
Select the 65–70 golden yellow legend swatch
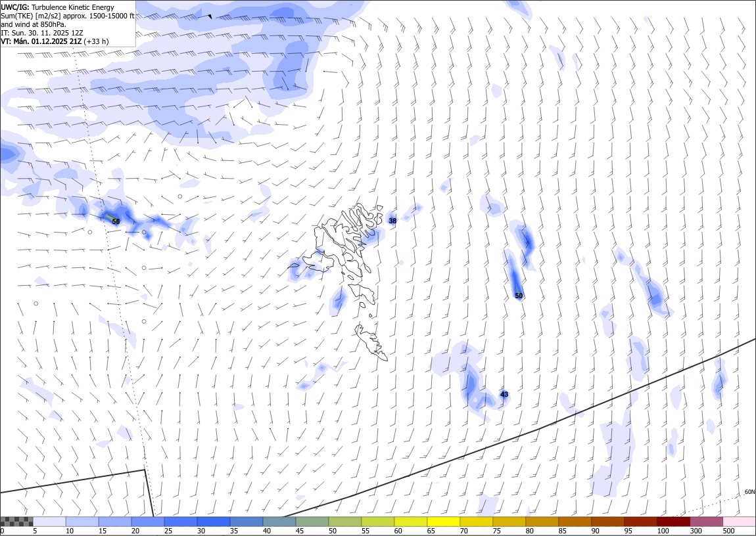(x=444, y=522)
